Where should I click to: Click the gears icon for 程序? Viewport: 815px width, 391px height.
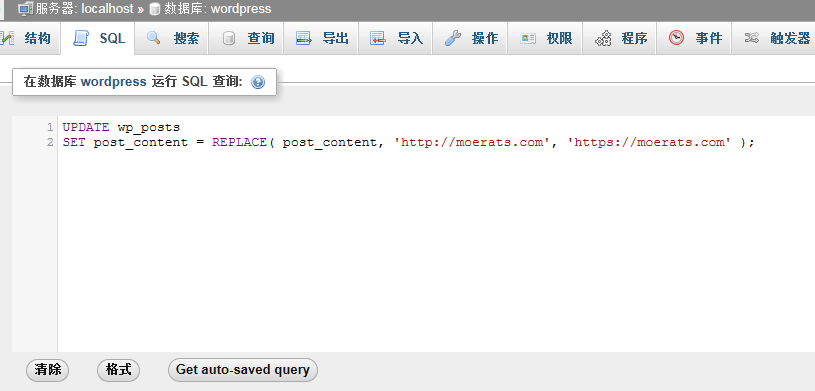[603, 38]
